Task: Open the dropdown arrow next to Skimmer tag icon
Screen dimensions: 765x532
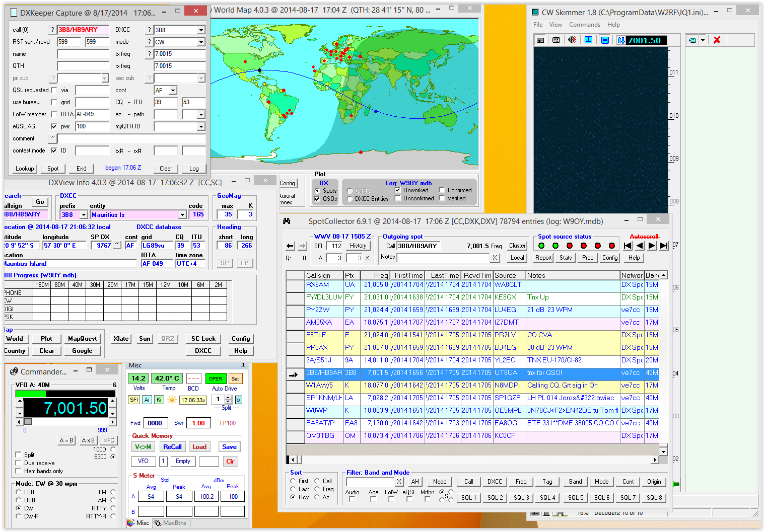Action: click(703, 40)
